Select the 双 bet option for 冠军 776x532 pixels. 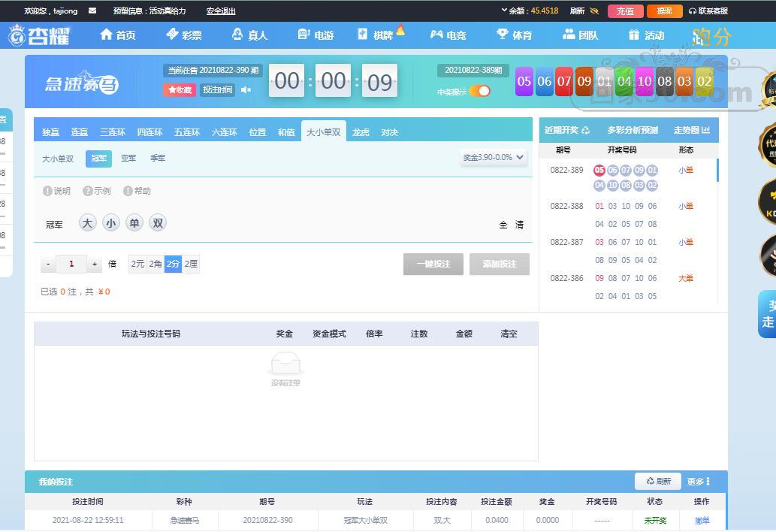[x=157, y=223]
